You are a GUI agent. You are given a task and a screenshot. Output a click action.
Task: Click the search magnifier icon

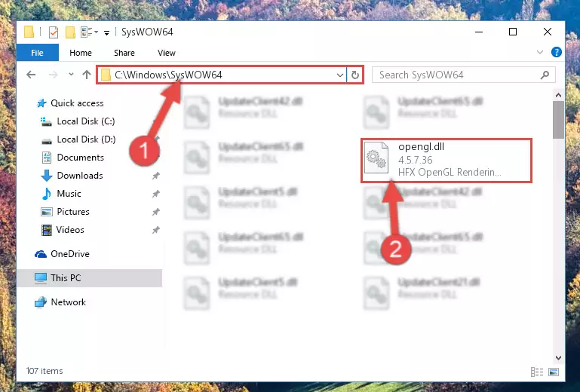pyautogui.click(x=545, y=75)
